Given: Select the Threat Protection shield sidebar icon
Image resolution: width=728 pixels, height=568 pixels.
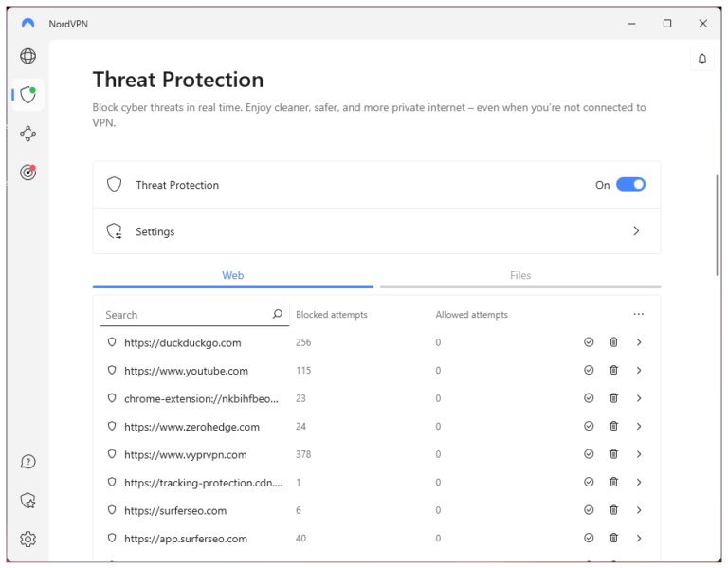Looking at the screenshot, I should [x=27, y=95].
